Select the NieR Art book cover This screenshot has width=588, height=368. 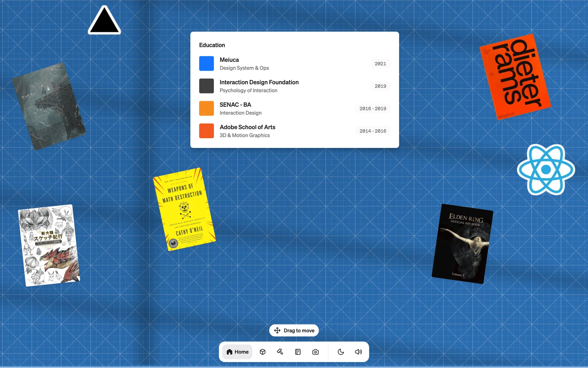49,106
